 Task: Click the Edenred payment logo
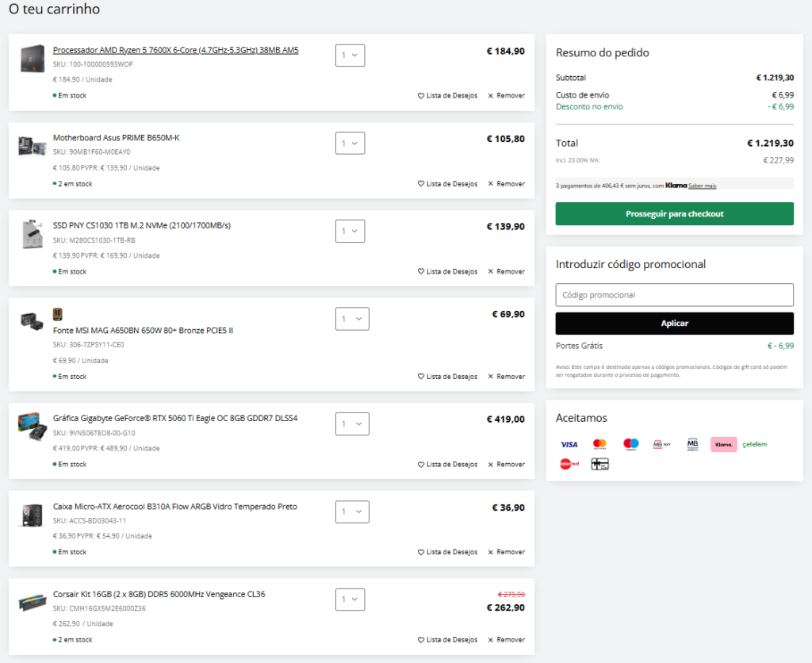pos(569,464)
